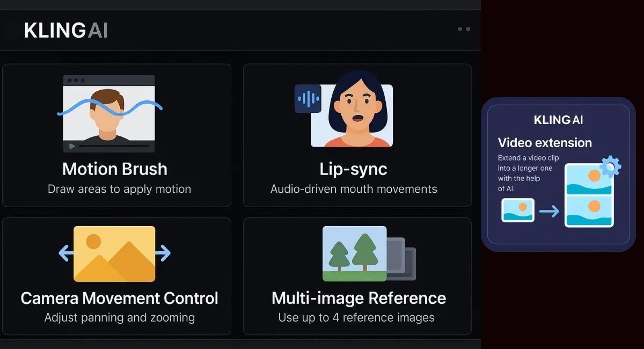Screen dimensions: 644x349
Task: Click the left arrow on Camera Movement image
Action: pyautogui.click(x=65, y=252)
